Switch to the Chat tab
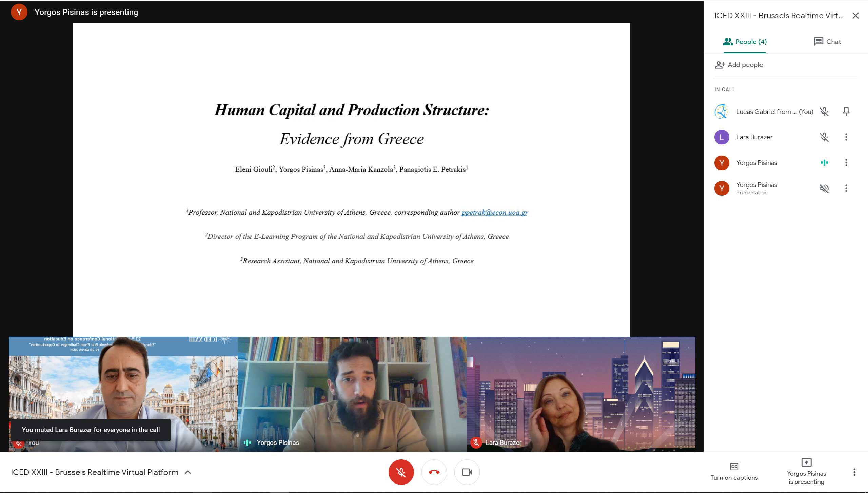Screen dimensions: 868x493 tap(827, 42)
